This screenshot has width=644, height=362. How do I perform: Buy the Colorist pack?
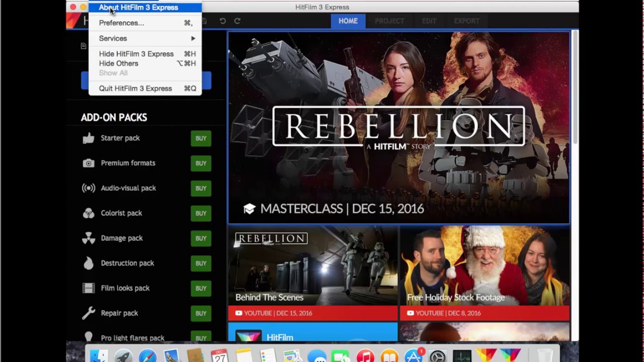point(201,213)
